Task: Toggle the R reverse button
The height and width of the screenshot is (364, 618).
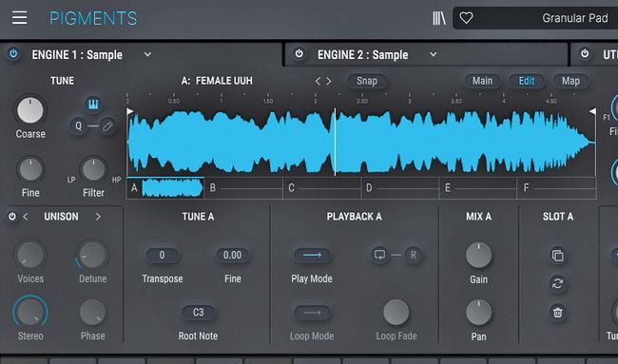Action: (413, 255)
